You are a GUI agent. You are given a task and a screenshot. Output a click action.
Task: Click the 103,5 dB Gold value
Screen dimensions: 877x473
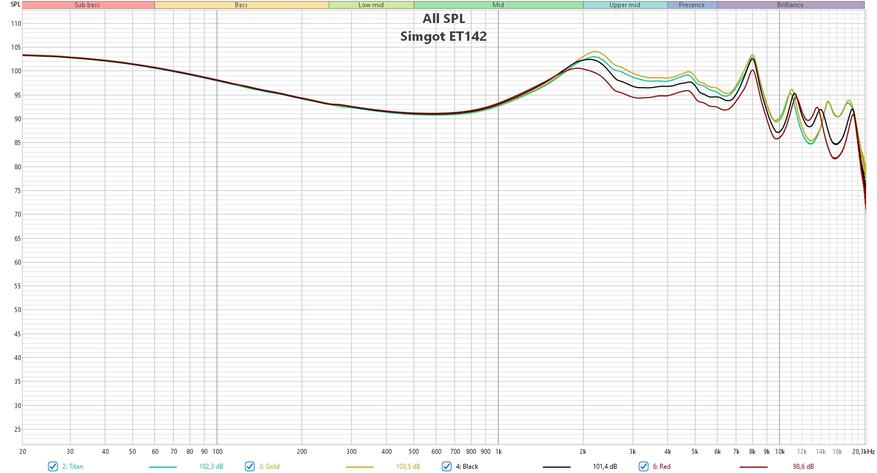click(408, 466)
